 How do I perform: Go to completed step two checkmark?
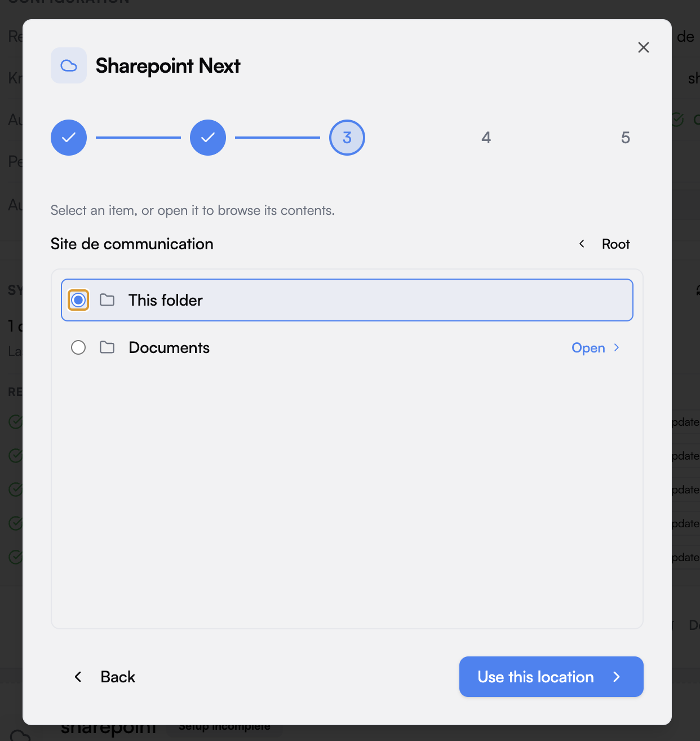[208, 138]
